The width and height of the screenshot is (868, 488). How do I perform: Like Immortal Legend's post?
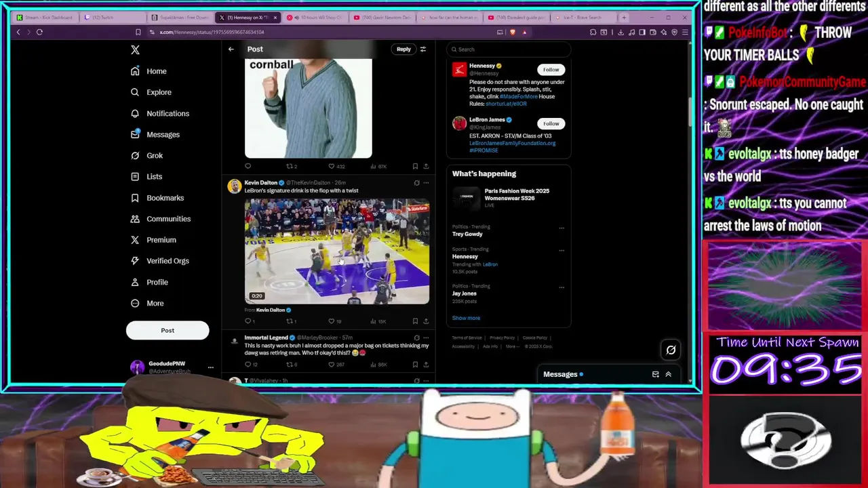pyautogui.click(x=332, y=365)
